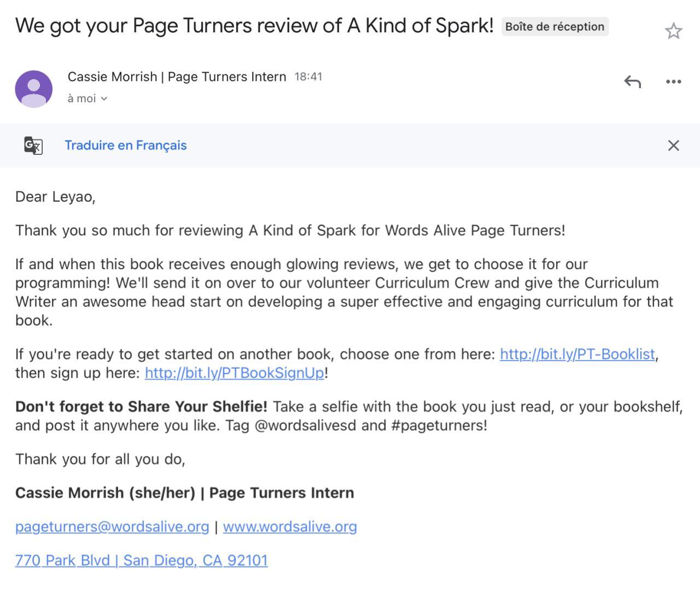Click the sender's purple avatar
This screenshot has width=700, height=591.
34,89
